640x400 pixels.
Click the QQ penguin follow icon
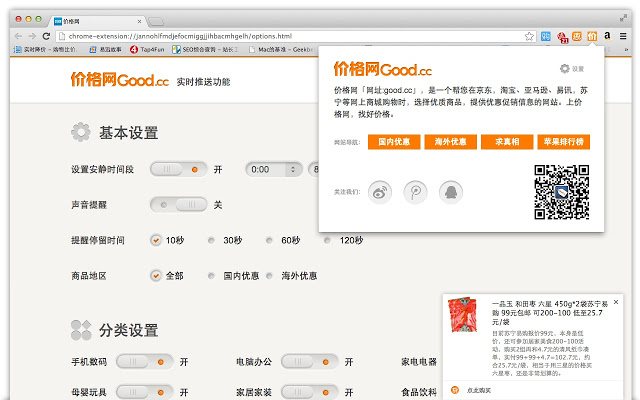pos(451,192)
